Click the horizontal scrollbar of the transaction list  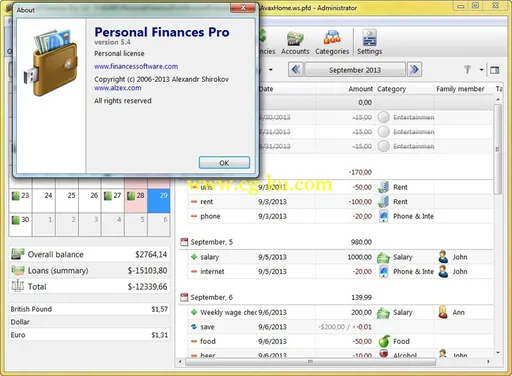(x=310, y=361)
